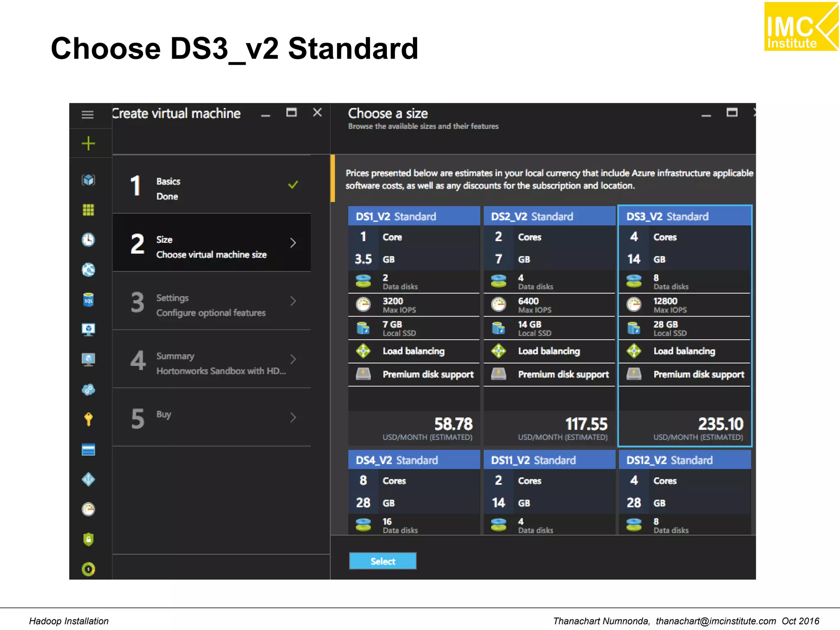Choose the DS12_V2 Standard size card
This screenshot has height=630, width=840.
685,492
